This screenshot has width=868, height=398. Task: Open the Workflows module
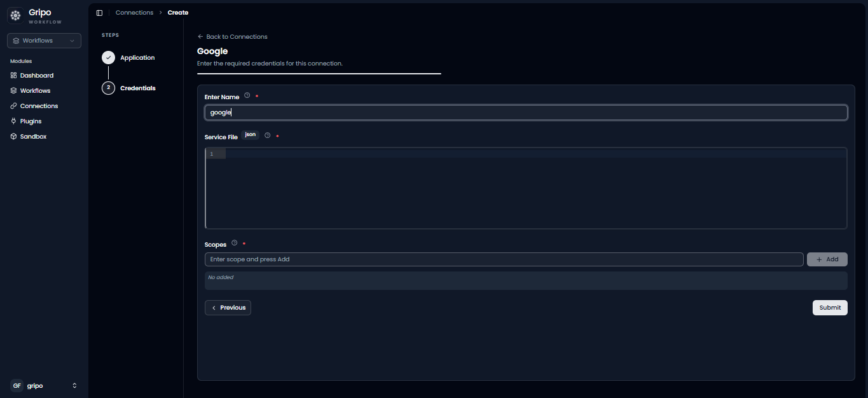(35, 91)
